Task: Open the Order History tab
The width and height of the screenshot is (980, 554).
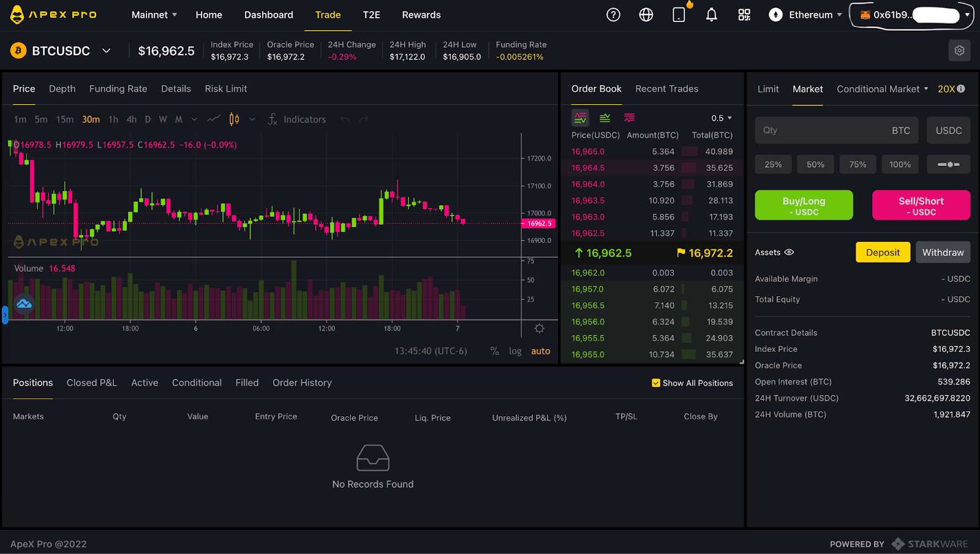Action: pos(302,383)
